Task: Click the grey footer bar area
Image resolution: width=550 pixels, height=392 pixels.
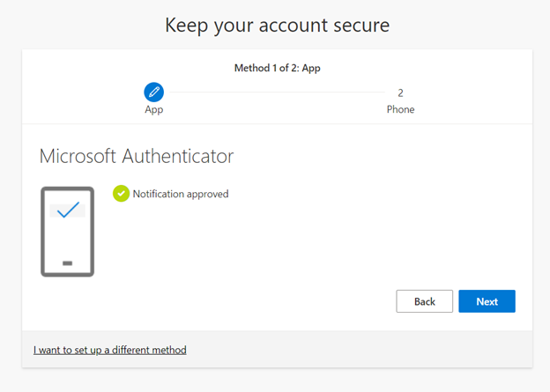Action: (x=277, y=349)
